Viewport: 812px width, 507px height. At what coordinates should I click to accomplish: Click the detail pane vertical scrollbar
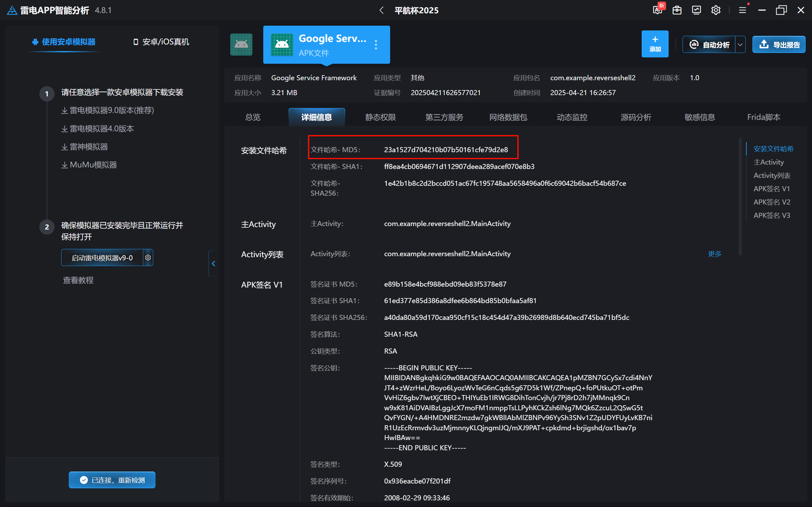(x=740, y=197)
